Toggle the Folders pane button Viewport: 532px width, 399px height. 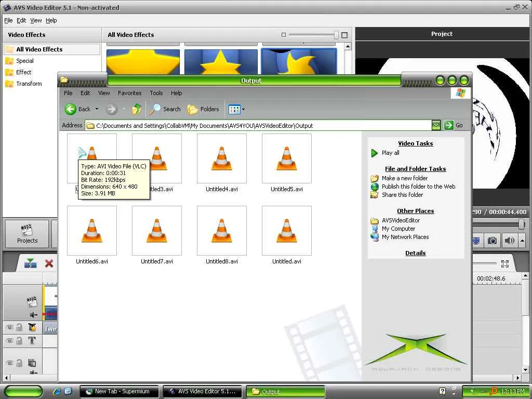pos(203,109)
